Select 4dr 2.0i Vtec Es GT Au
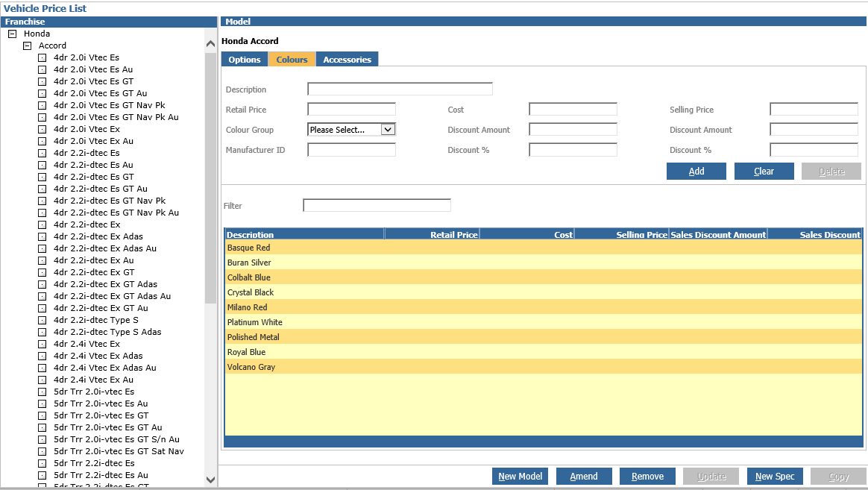 pyautogui.click(x=100, y=93)
